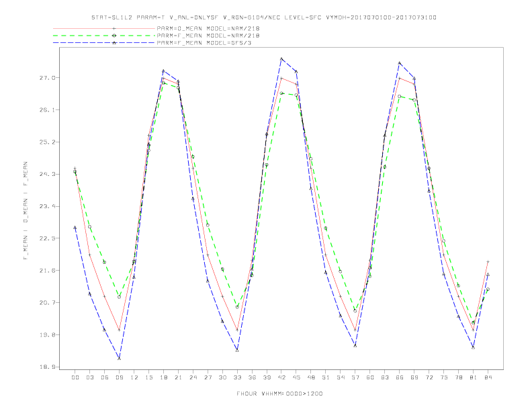Click the x-axis forecast hour label 63
Viewport: 532px width, 411px height.
coord(385,377)
